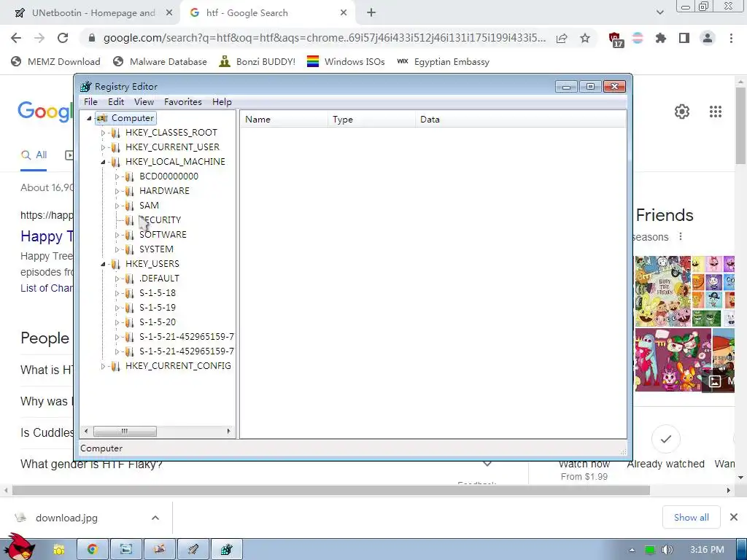The width and height of the screenshot is (747, 560).
Task: Select the HKEY_CURRENT_USER folder icon
Action: [x=115, y=147]
